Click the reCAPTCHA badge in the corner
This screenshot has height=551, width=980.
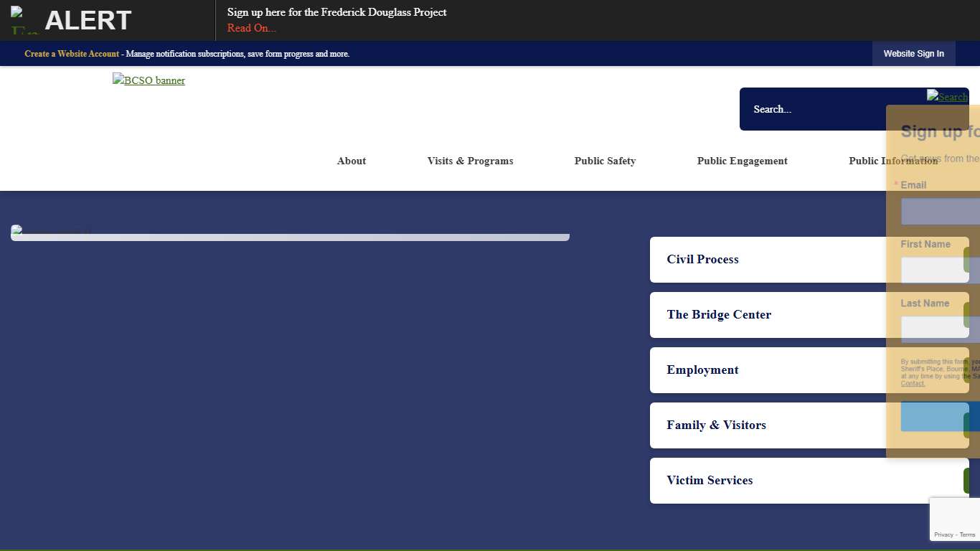954,519
